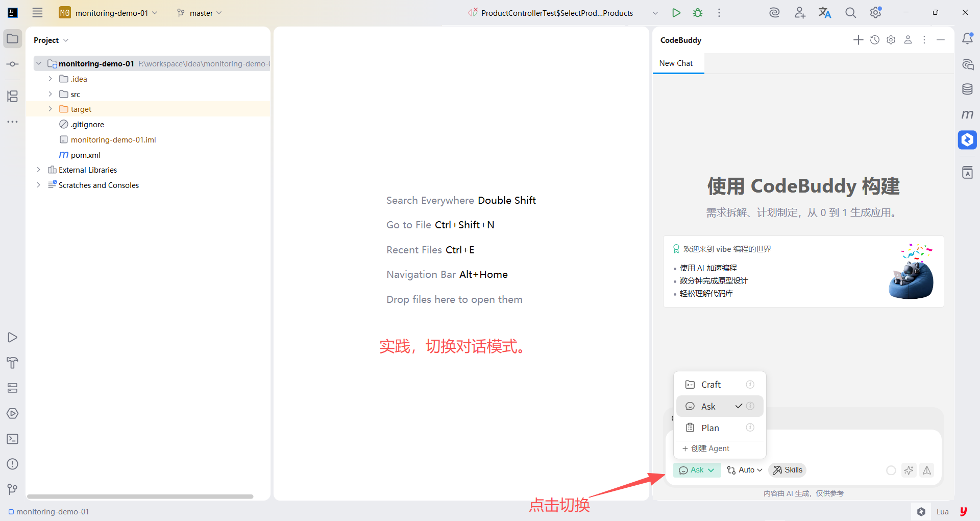Open CodeBuddy account profile icon

(908, 40)
